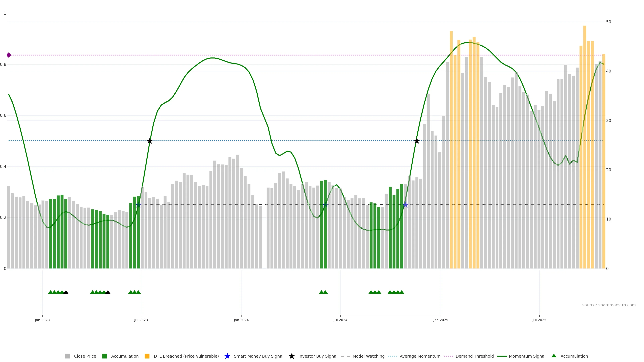Click the Jan 2025 x-axis label
Viewport: 644px width, 362px height.
coord(441,320)
